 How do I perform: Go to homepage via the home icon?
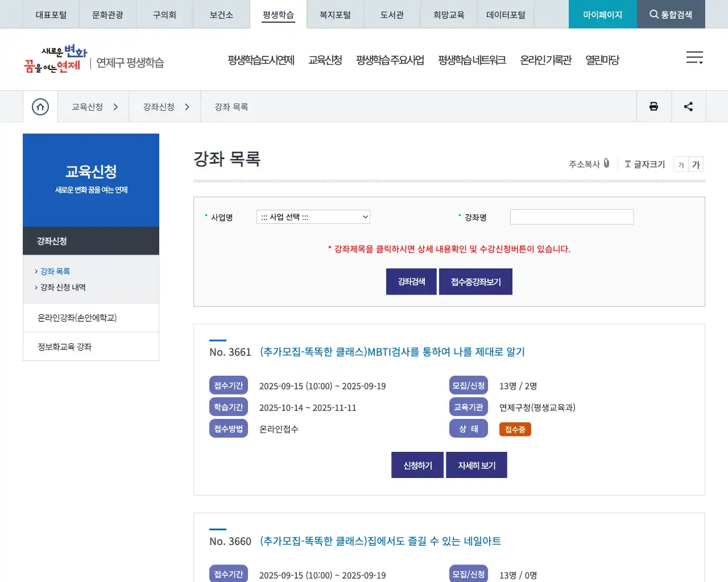click(x=40, y=106)
